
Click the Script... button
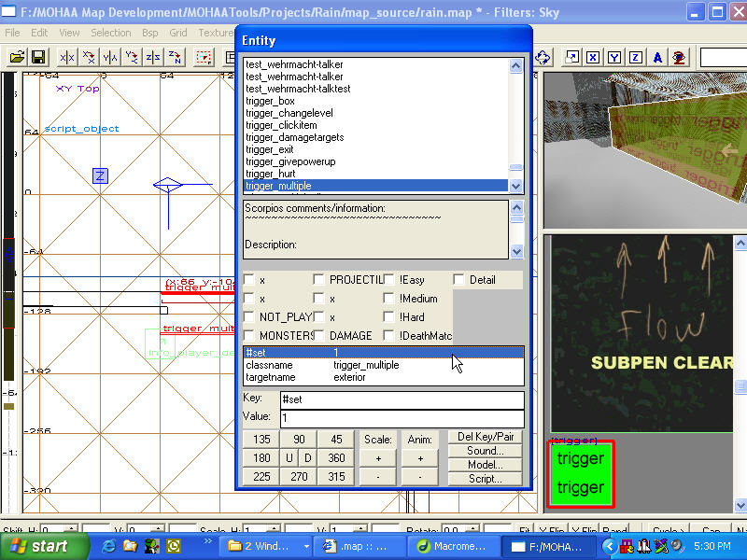(486, 479)
